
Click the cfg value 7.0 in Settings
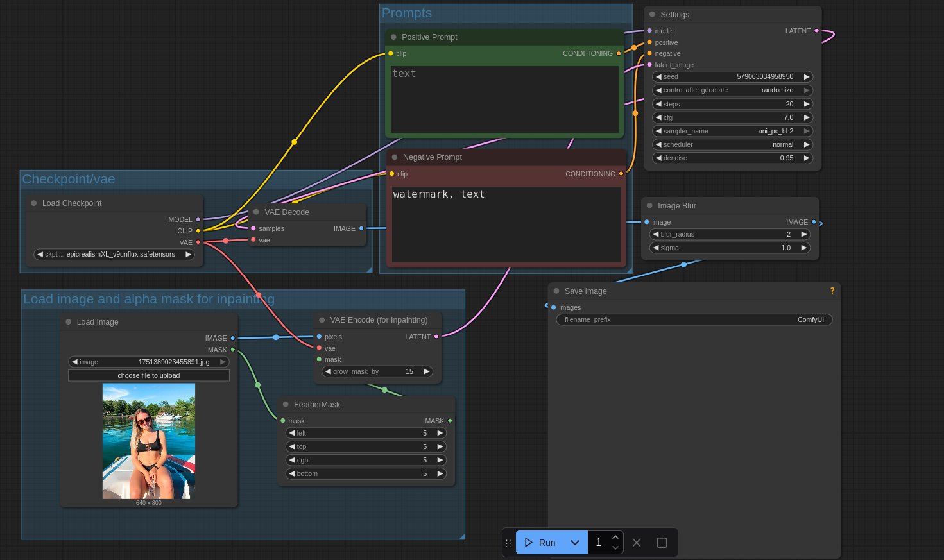pos(789,117)
